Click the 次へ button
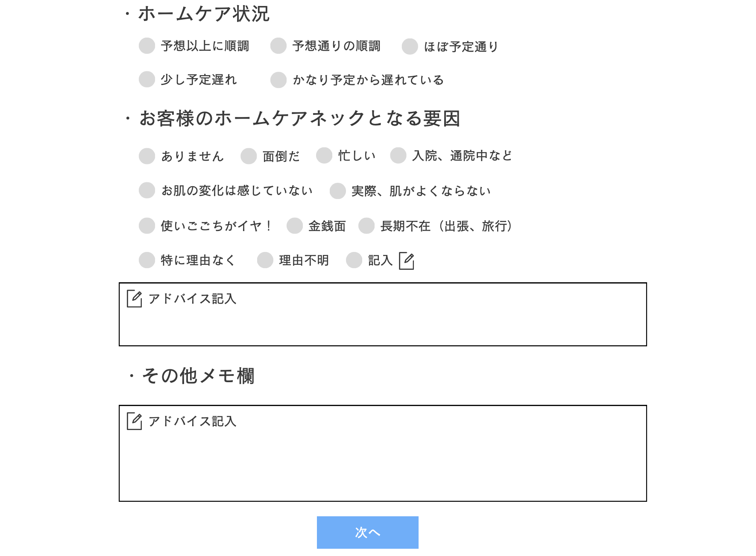This screenshot has height=556, width=756. pyautogui.click(x=367, y=532)
